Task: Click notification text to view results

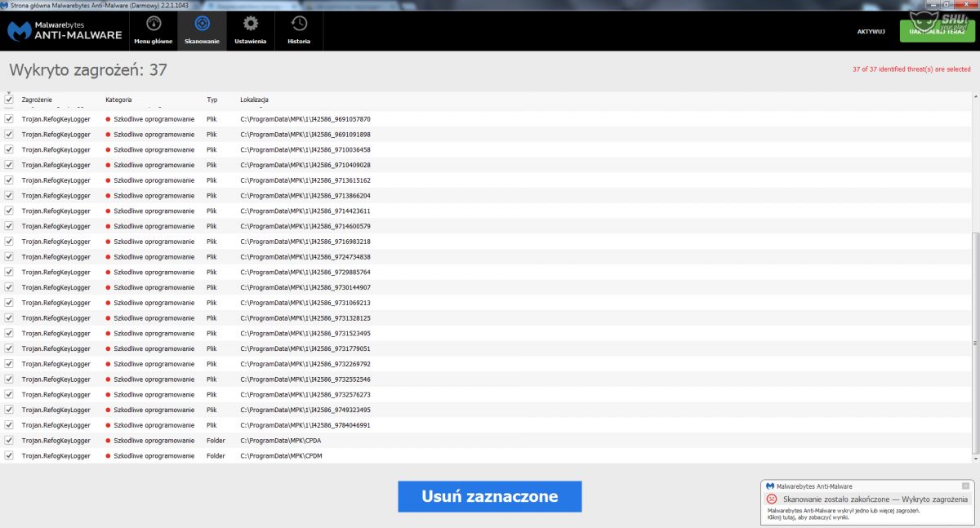Action: point(844,514)
